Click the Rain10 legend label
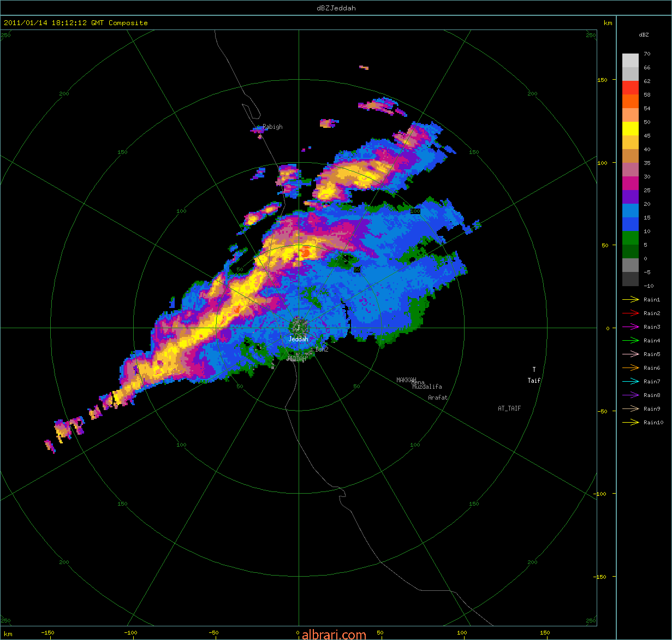This screenshot has height=640, width=672. point(653,422)
